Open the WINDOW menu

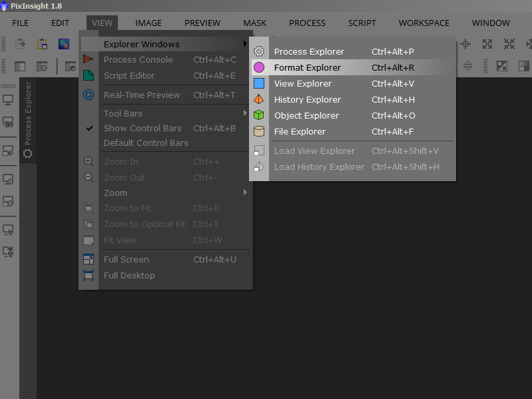tap(491, 23)
